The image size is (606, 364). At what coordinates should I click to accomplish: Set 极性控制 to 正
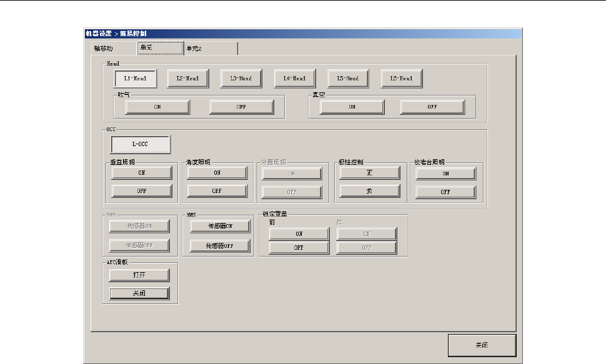[369, 173]
